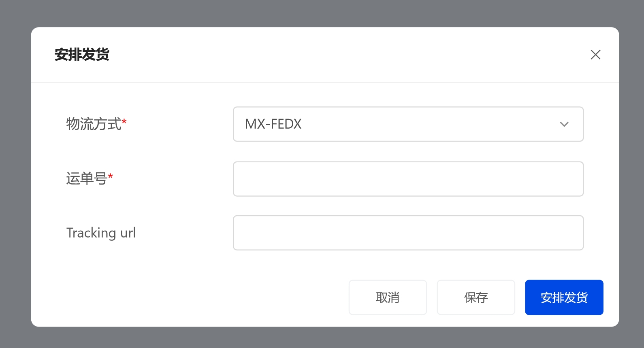The image size is (644, 348).
Task: Click the gray overlay above the dialog
Action: click(322, 13)
